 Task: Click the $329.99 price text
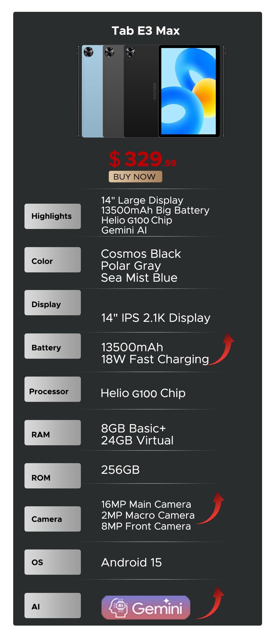click(142, 159)
